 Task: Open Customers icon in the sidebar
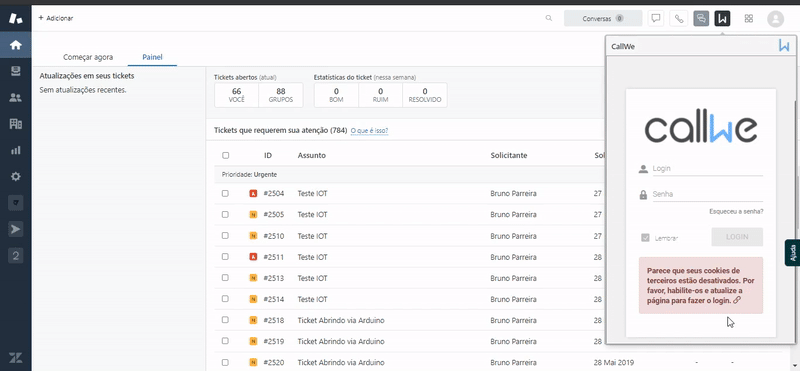pyautogui.click(x=16, y=97)
